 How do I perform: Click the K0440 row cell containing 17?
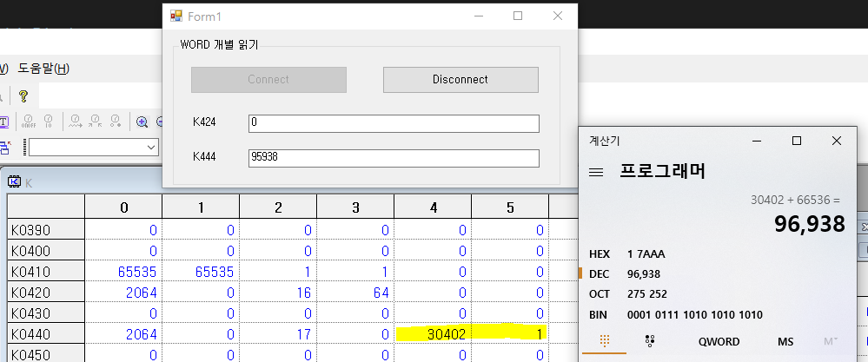[278, 334]
